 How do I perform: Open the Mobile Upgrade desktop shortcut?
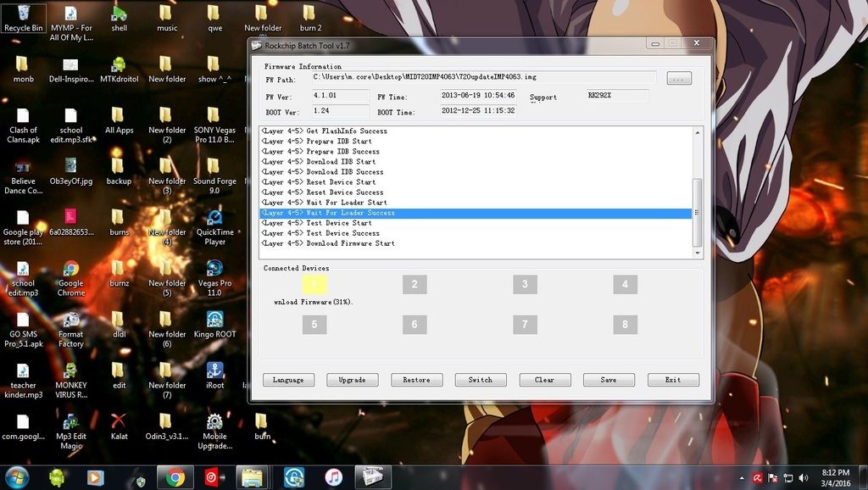(x=214, y=432)
